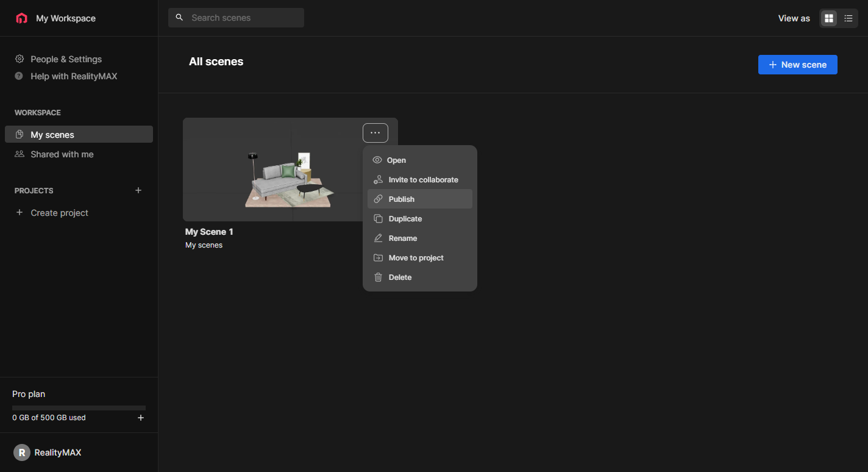Click the New scene button
Image resolution: width=868 pixels, height=472 pixels.
797,64
